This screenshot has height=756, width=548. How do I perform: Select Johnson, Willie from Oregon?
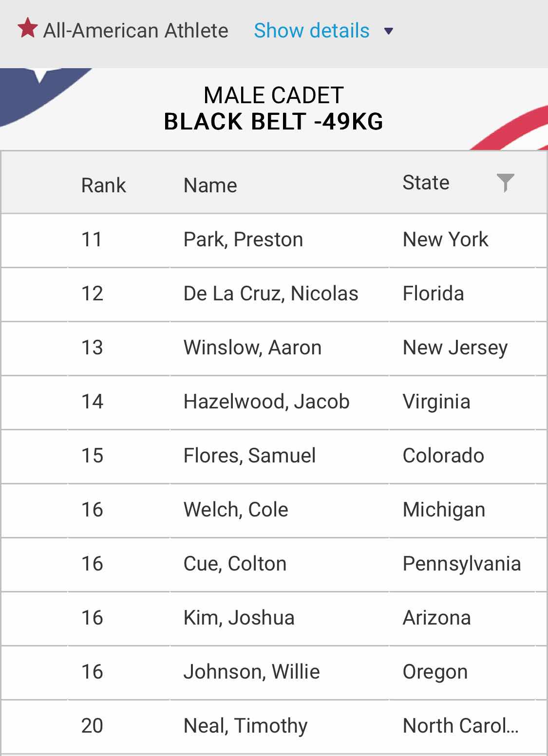click(274, 672)
